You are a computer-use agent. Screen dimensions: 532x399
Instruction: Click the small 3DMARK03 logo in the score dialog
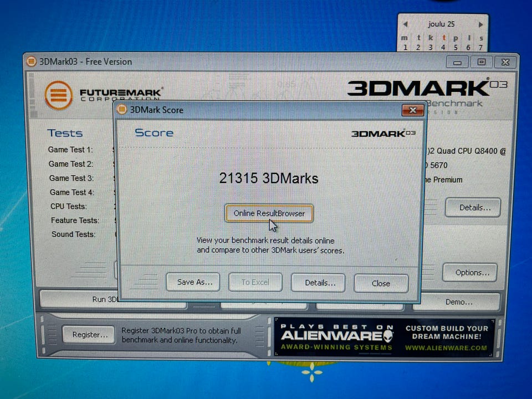(383, 134)
